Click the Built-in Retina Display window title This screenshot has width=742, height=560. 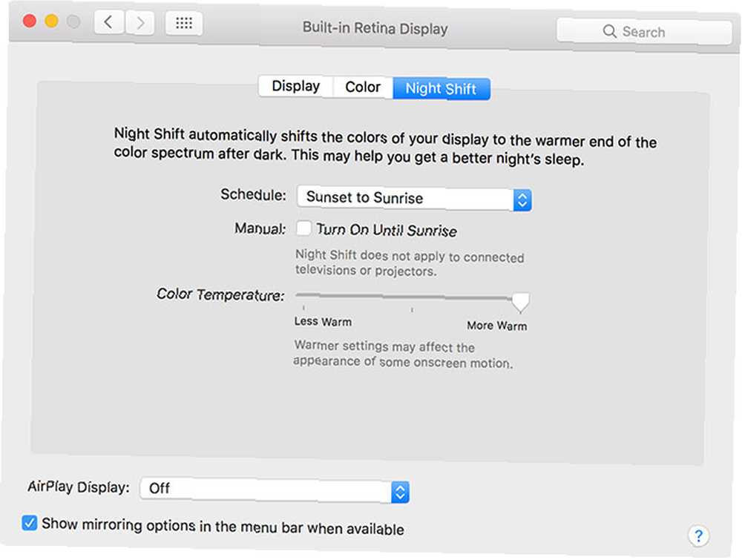(375, 28)
